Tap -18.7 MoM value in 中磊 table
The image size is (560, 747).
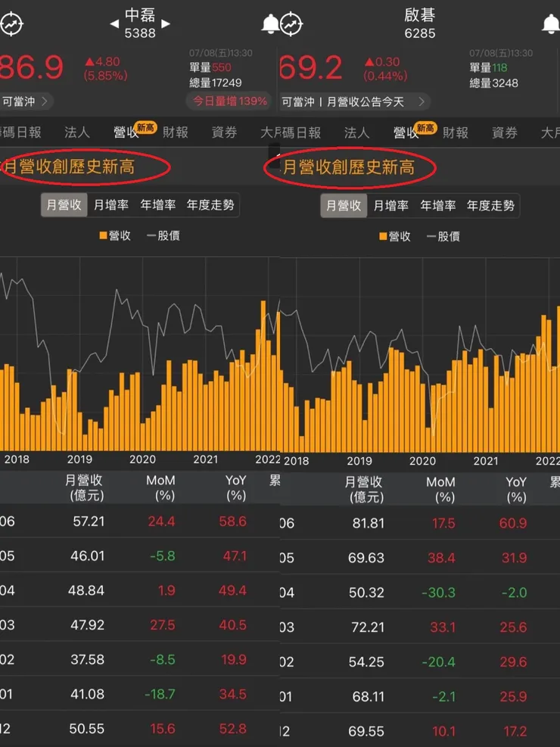[x=160, y=694]
